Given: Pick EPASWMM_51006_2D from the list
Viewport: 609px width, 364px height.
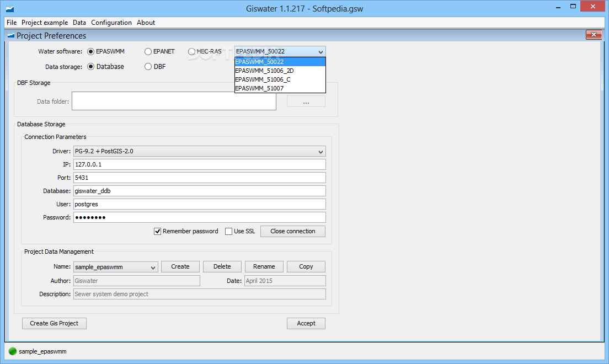Looking at the screenshot, I should (280, 71).
